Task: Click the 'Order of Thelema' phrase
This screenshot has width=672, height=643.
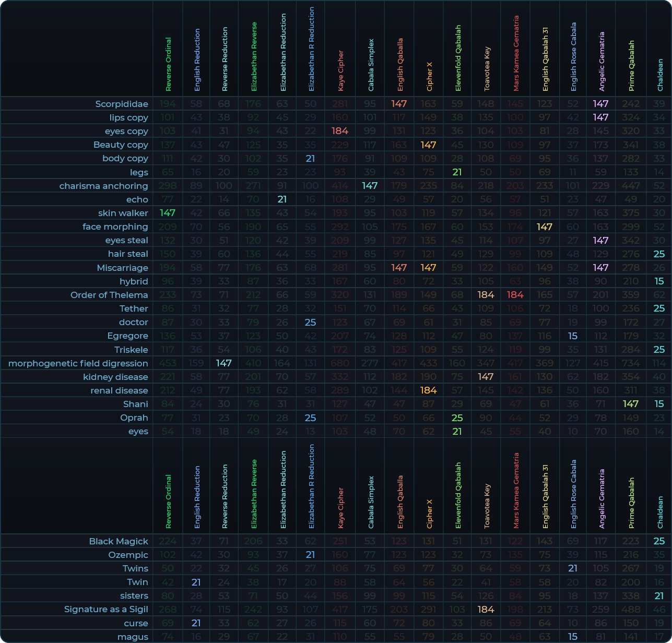Action: (x=109, y=295)
